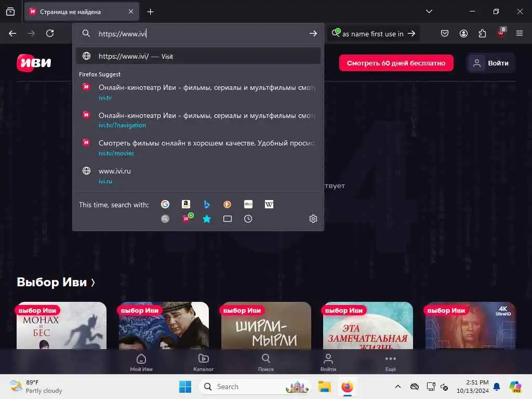532x399 pixels.
Task: Open File Explorer from the taskbar
Action: click(x=324, y=387)
